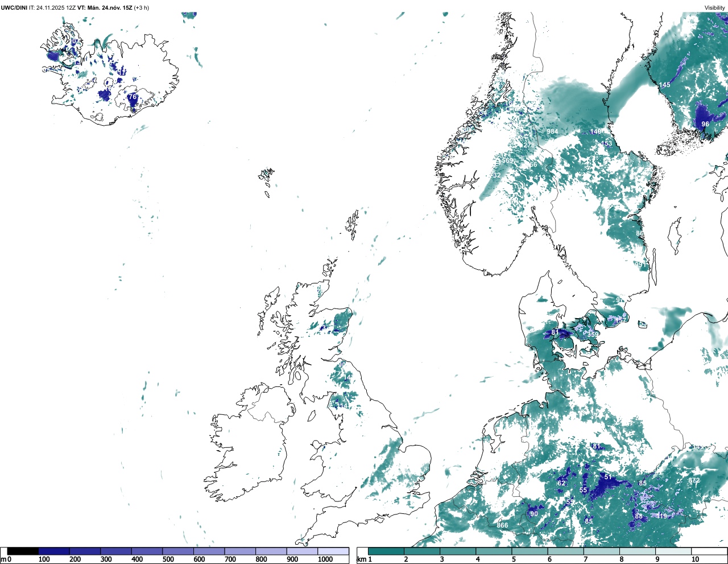
Task: Click the '90' value over western Germany
Action: tap(534, 514)
